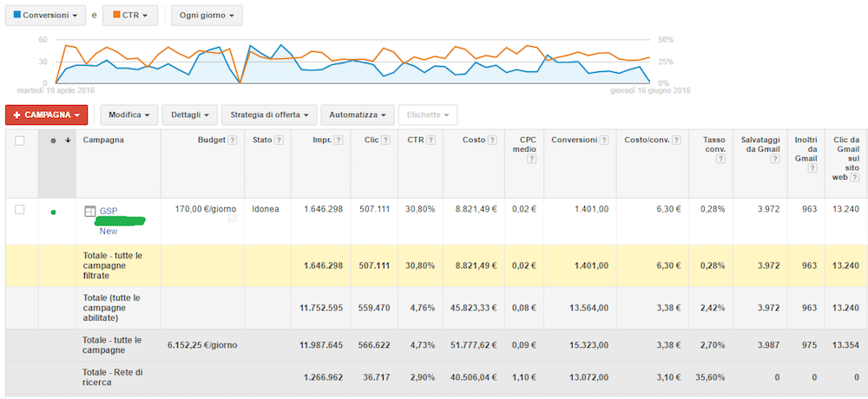868x399 pixels.
Task: Click the blue Conversioni color swatch
Action: pyautogui.click(x=16, y=16)
